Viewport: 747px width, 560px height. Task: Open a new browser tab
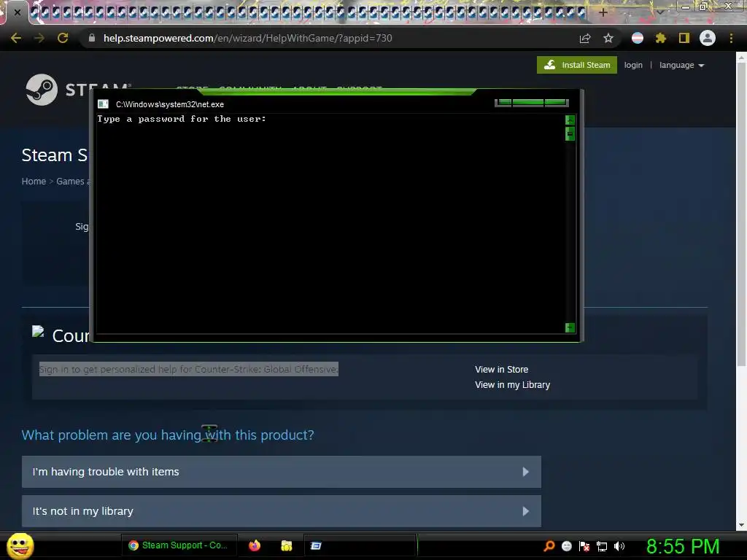pos(603,13)
